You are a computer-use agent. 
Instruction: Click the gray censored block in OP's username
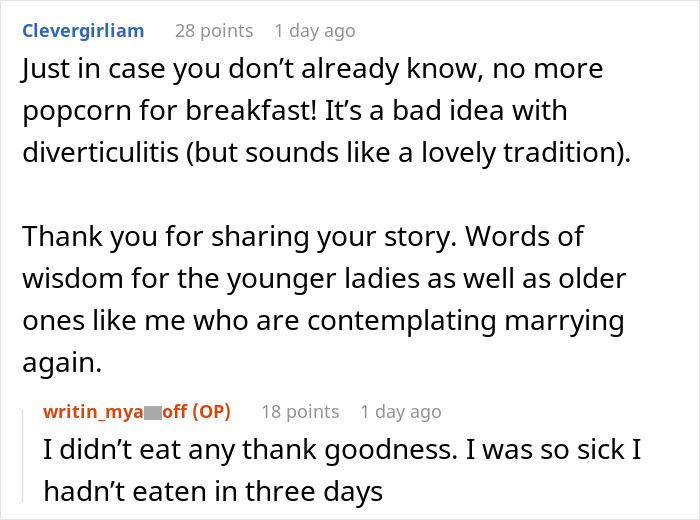(153, 412)
